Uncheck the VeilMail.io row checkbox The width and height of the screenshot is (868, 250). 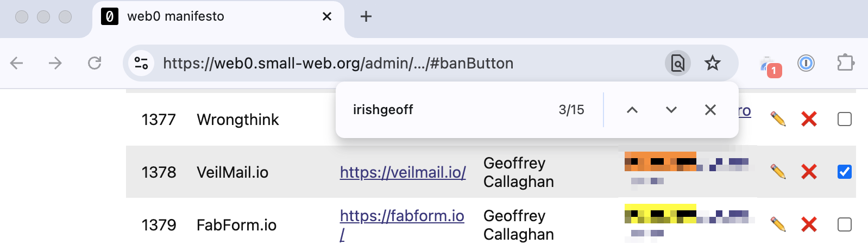tap(844, 172)
